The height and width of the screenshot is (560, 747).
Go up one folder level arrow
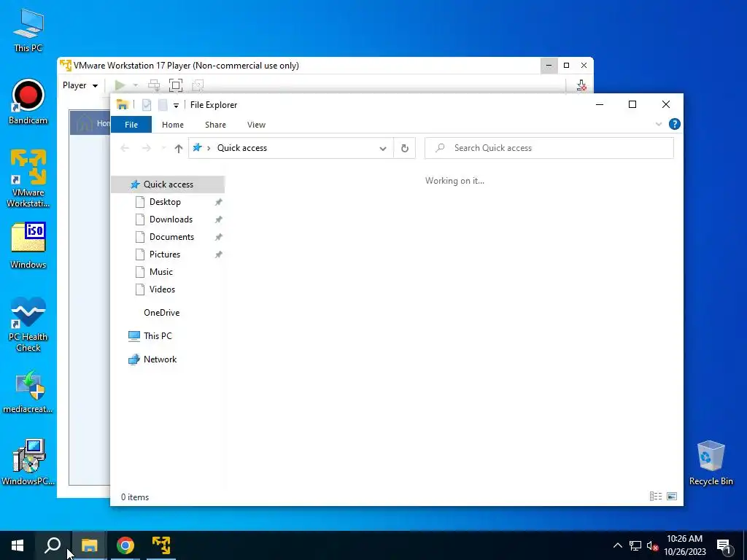(179, 148)
